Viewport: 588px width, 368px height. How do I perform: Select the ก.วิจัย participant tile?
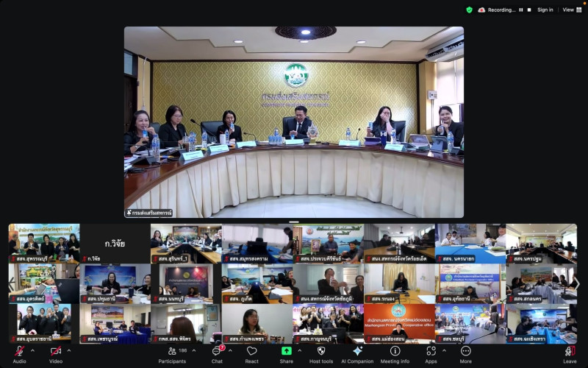115,243
